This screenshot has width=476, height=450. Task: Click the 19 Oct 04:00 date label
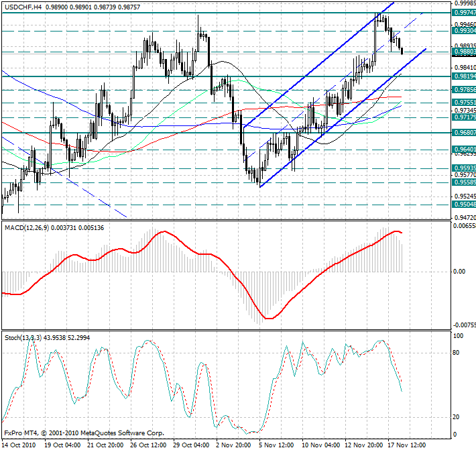pyautogui.click(x=63, y=445)
